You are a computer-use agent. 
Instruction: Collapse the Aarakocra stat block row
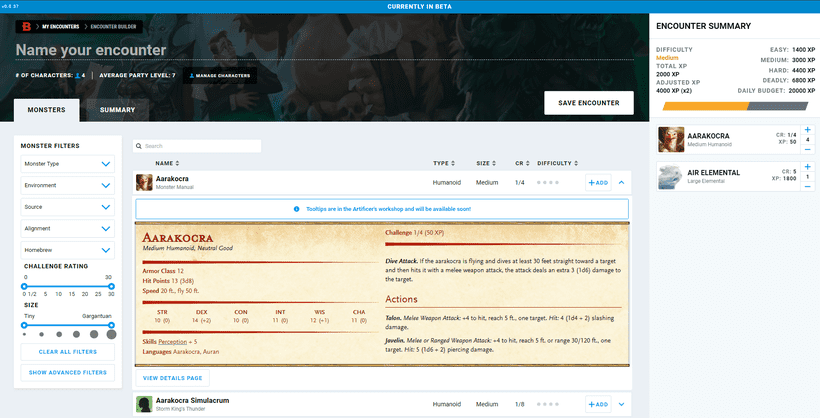(621, 183)
